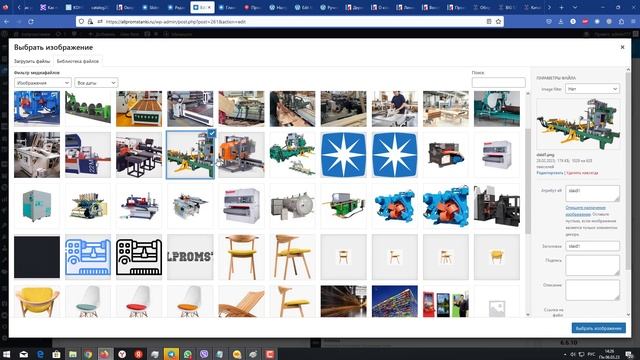
Task: Uncheck the selected green sawmill line thumbnail checkmark
Action: click(x=211, y=133)
